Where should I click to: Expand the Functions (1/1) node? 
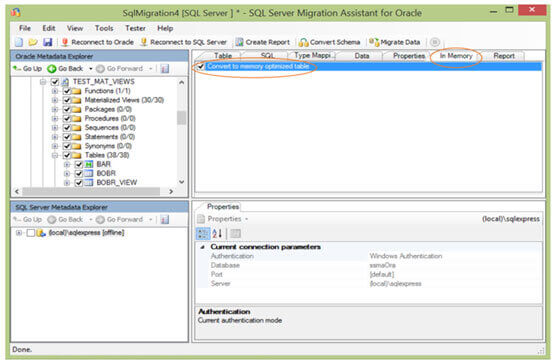[x=55, y=91]
